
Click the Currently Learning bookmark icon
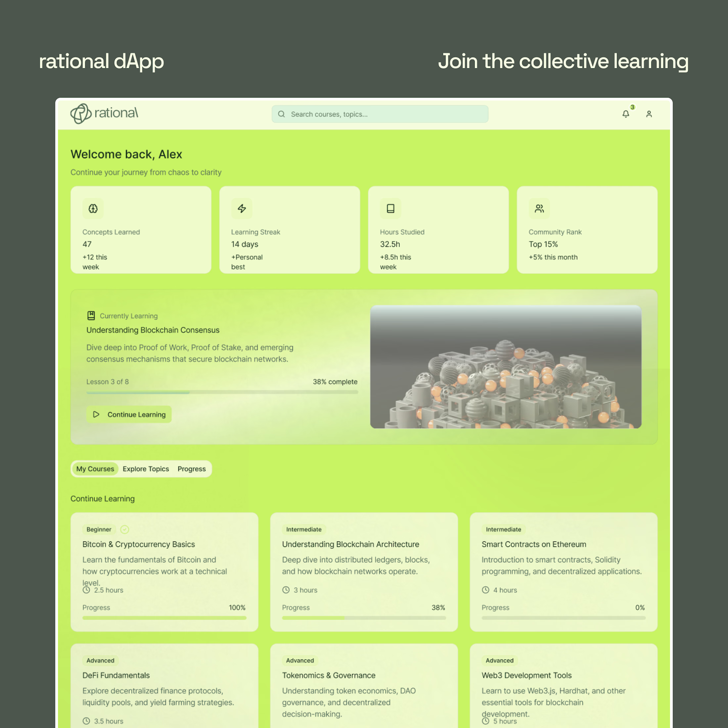click(x=91, y=315)
